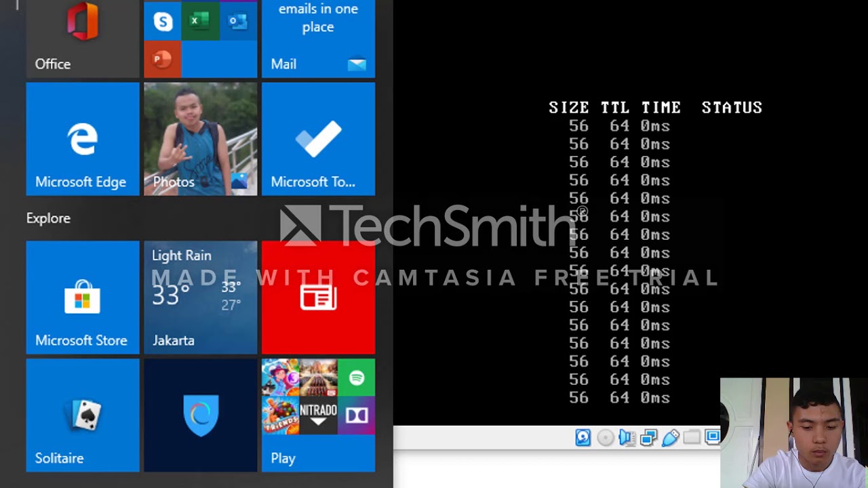Click the Explore group heading
The height and width of the screenshot is (488, 868).
pos(48,218)
